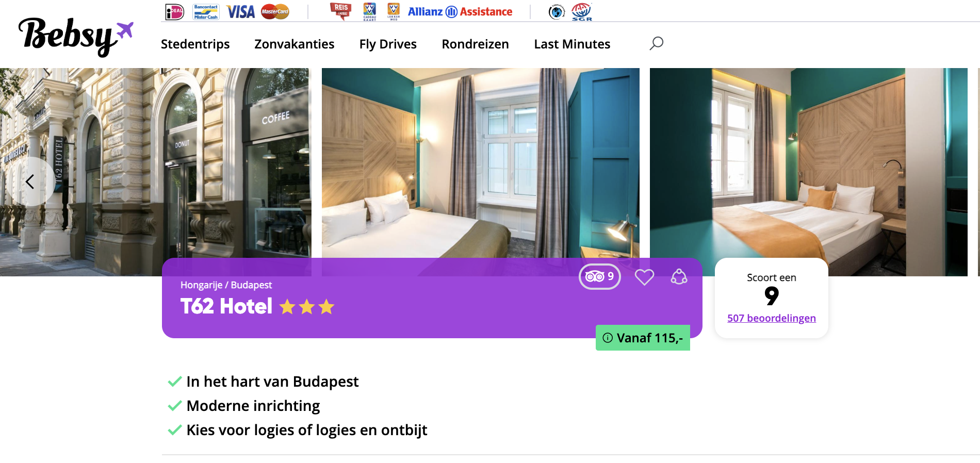Open the search magnifier icon
The image size is (980, 463).
pos(656,43)
